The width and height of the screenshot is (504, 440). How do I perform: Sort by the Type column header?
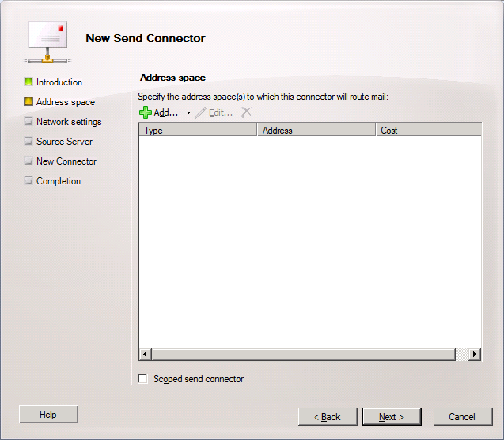(198, 131)
